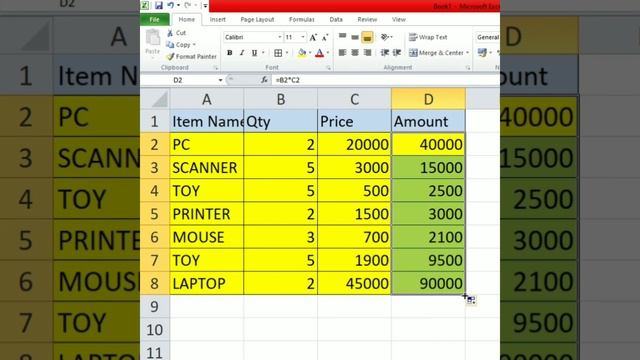Click the Borders icon
The width and height of the screenshot is (640, 360).
278,53
